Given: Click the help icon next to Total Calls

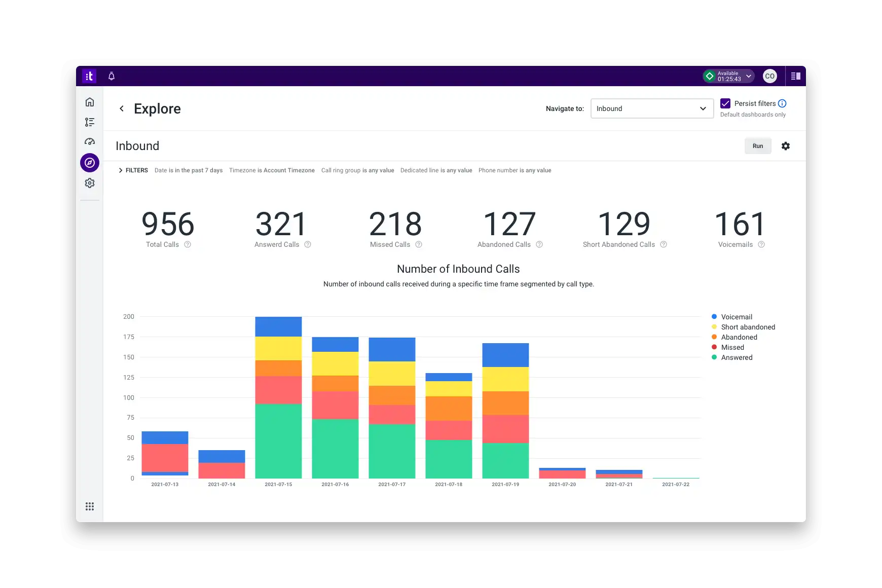Looking at the screenshot, I should [188, 244].
